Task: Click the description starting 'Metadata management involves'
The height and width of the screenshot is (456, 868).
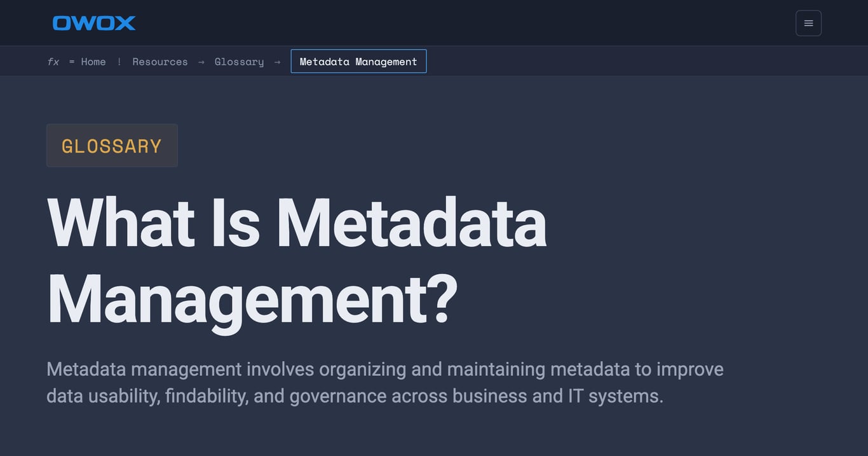Action: (385, 382)
